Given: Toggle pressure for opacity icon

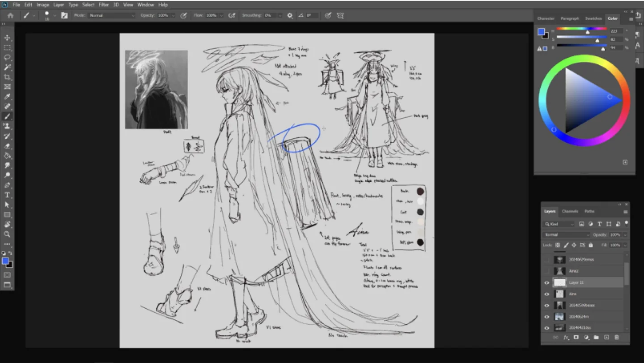Looking at the screenshot, I should pos(183,15).
